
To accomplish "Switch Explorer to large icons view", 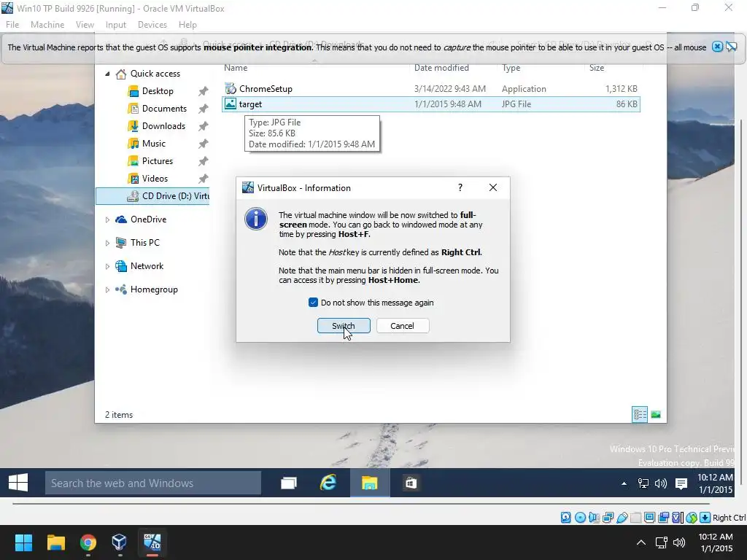I will point(656,415).
